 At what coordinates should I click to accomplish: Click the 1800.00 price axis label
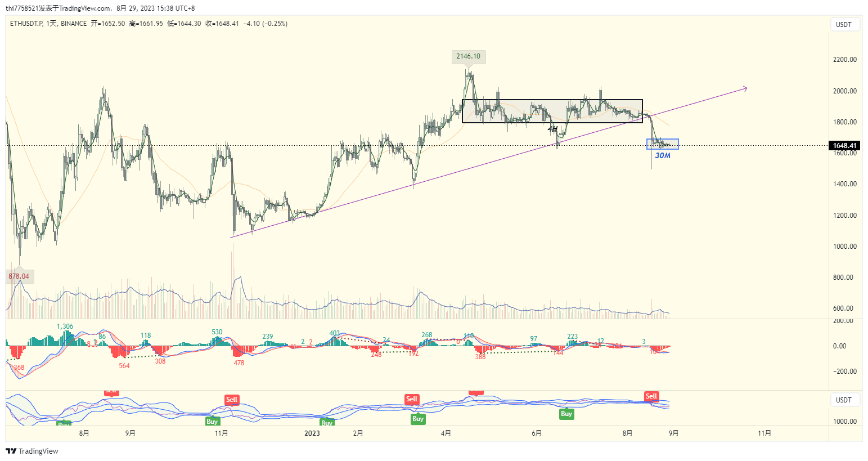point(845,122)
